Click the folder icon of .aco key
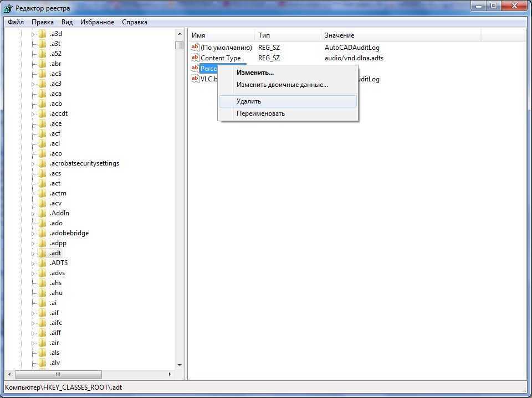This screenshot has height=398, width=532. pos(43,153)
